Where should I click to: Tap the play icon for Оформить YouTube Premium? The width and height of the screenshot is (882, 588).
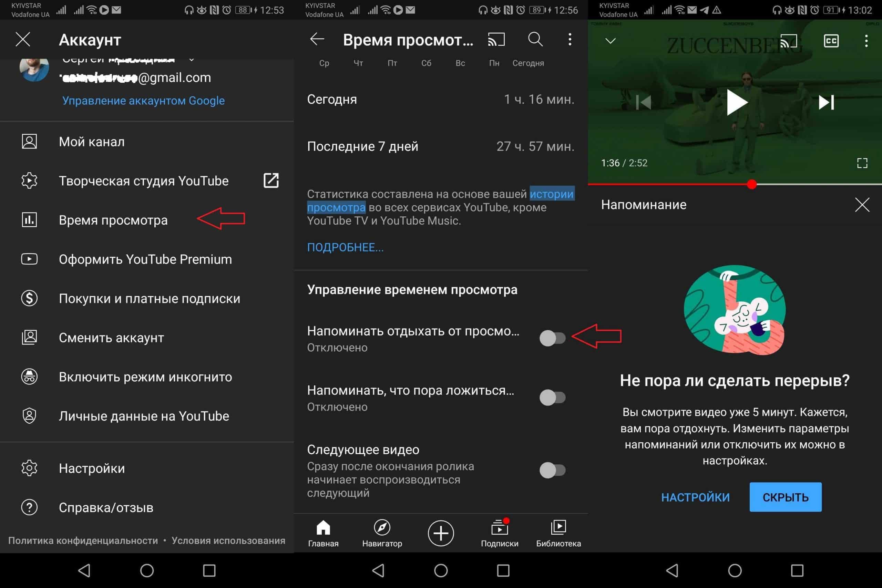29,259
